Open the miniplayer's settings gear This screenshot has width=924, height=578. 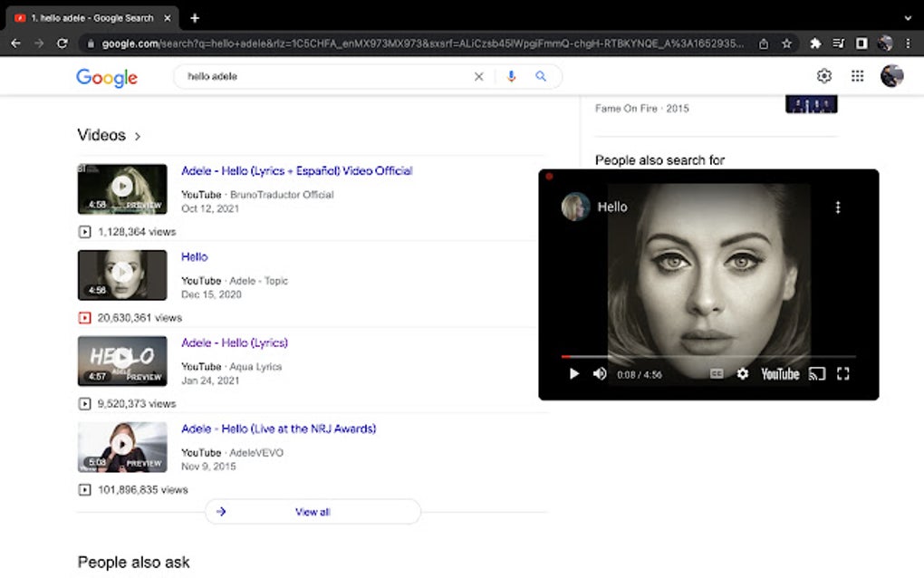pyautogui.click(x=743, y=373)
